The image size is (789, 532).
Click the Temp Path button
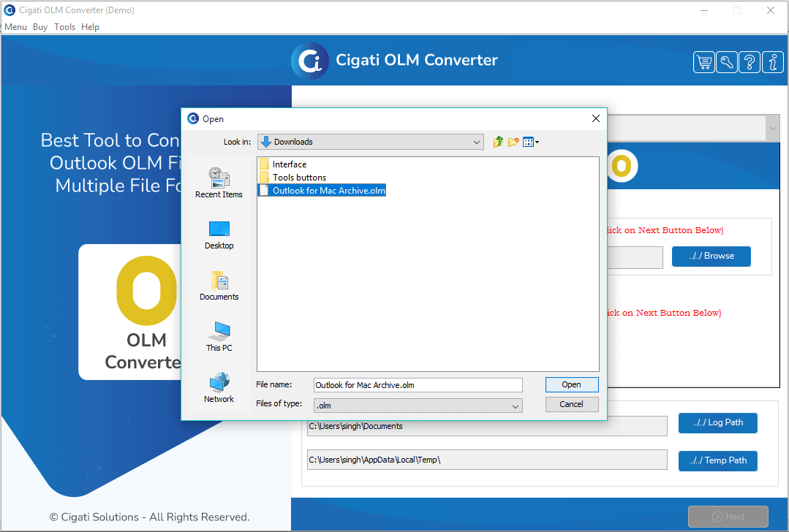tap(717, 460)
